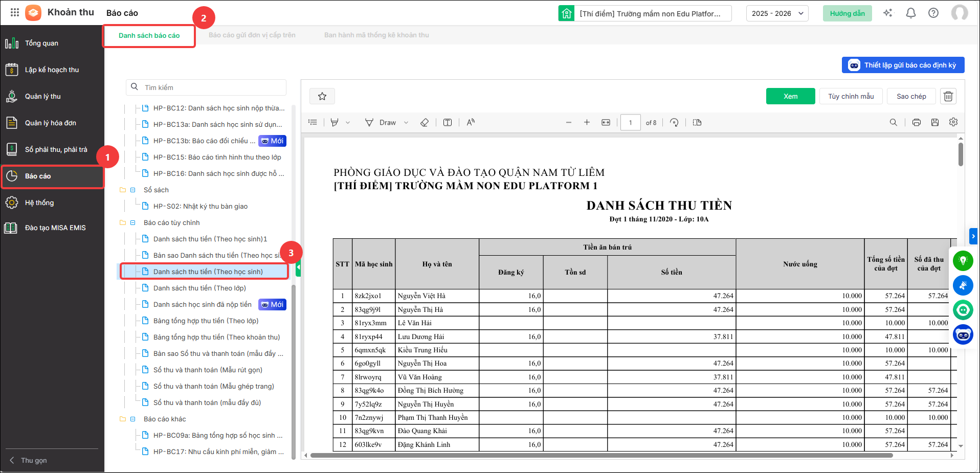Click Thiết lập gửi báo cáo định kỳ
The image size is (980, 473).
tap(903, 65)
